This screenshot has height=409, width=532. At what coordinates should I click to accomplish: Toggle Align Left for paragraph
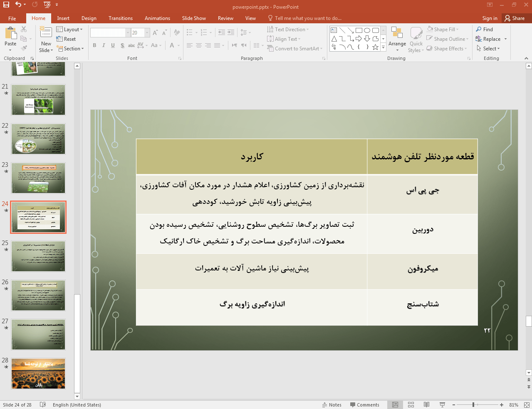[190, 45]
